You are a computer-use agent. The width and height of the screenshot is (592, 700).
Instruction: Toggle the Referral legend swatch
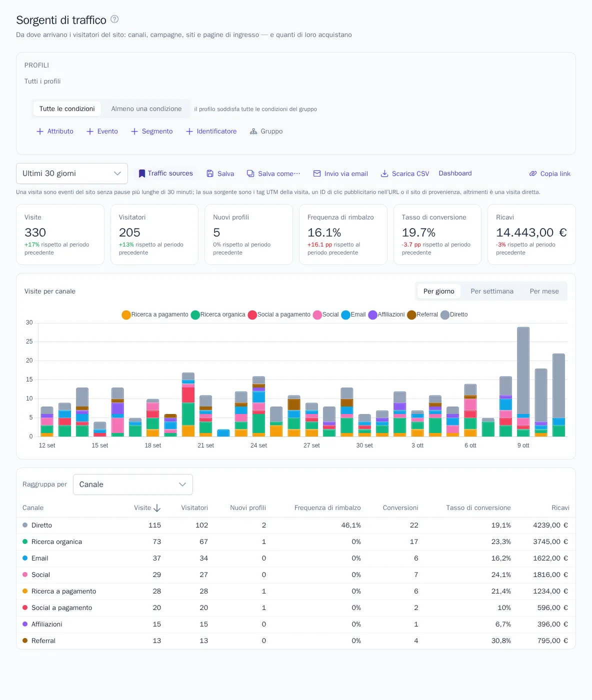pos(411,314)
